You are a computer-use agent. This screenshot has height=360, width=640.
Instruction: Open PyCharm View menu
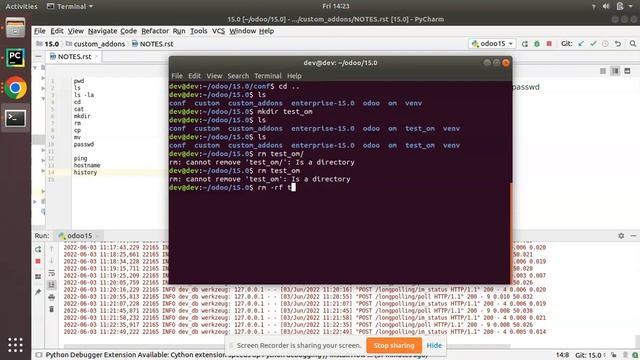(76, 31)
